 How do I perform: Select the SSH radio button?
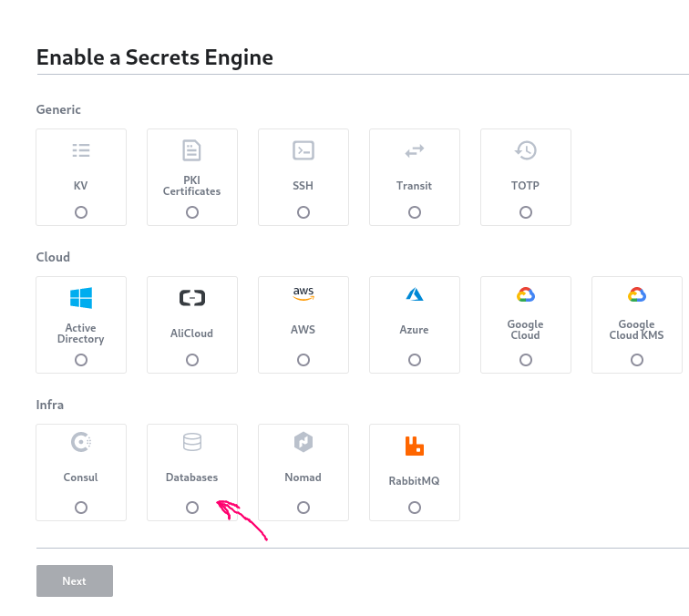click(303, 212)
